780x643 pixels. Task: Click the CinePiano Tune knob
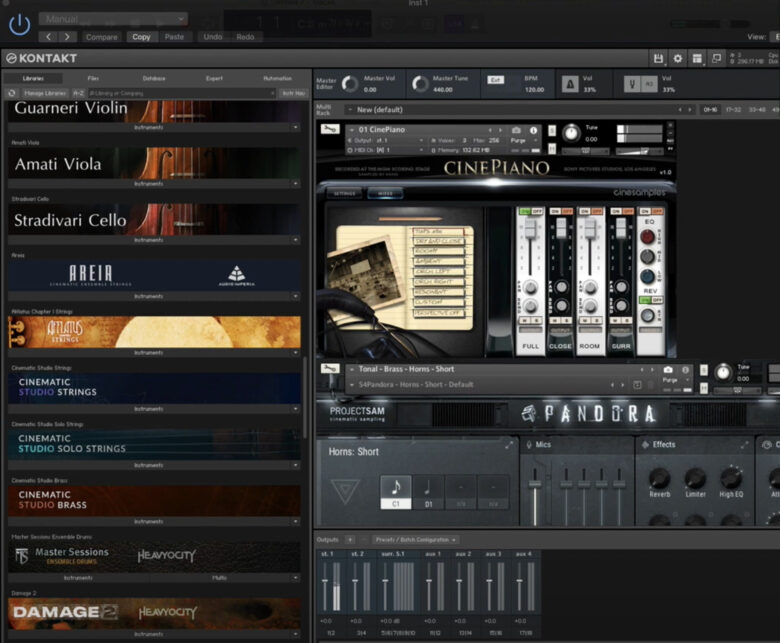[x=571, y=133]
